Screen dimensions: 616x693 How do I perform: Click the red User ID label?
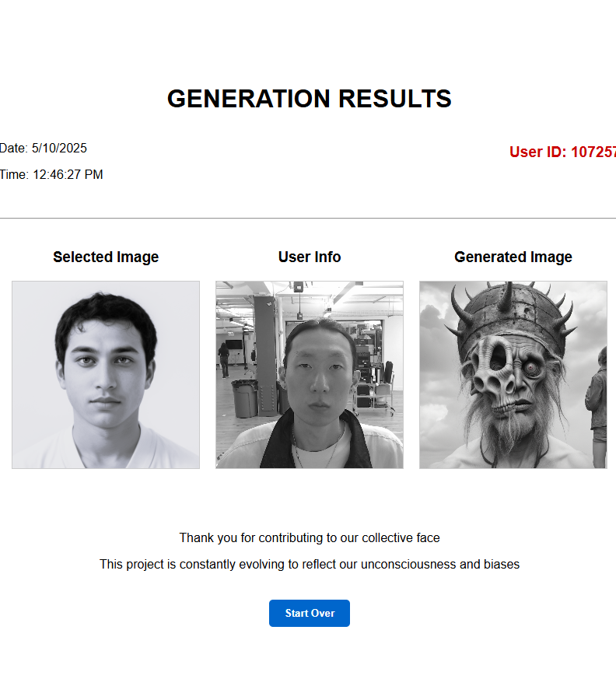tap(562, 152)
